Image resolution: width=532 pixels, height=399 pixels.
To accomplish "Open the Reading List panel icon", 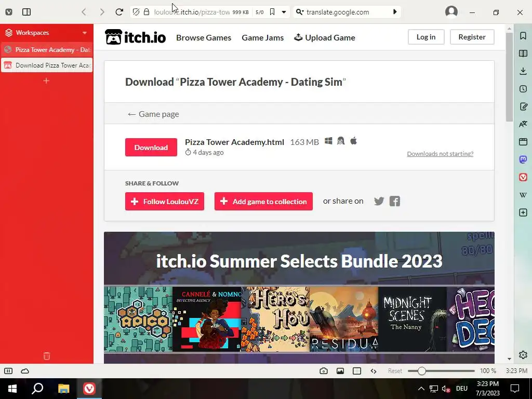I will tap(523, 54).
